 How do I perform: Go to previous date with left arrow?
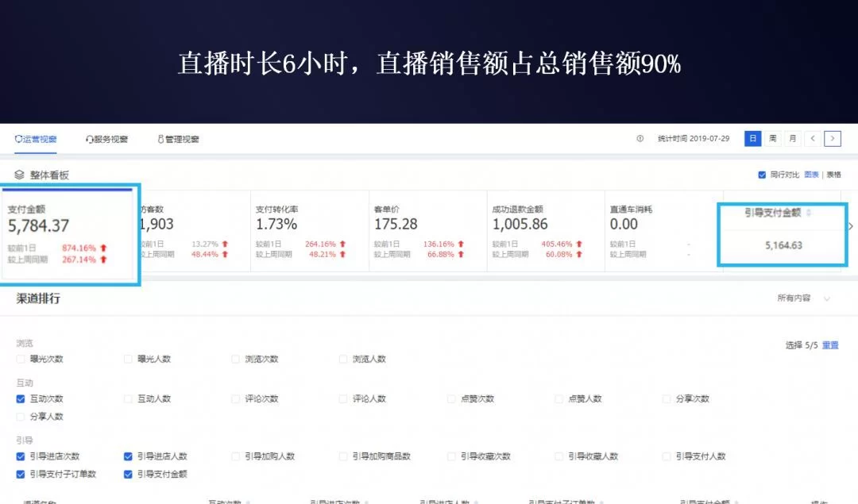(812, 139)
